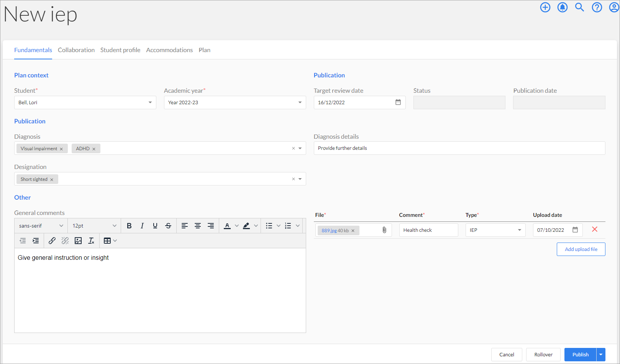
Task: Click the Add upload file button
Action: click(581, 249)
